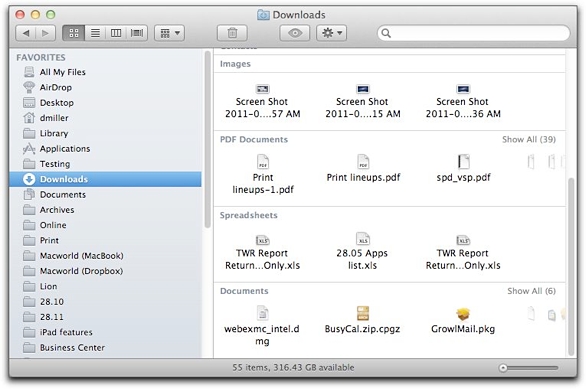The image size is (586, 389).
Task: Click the FAVORITES sidebar heading
Action: (41, 58)
